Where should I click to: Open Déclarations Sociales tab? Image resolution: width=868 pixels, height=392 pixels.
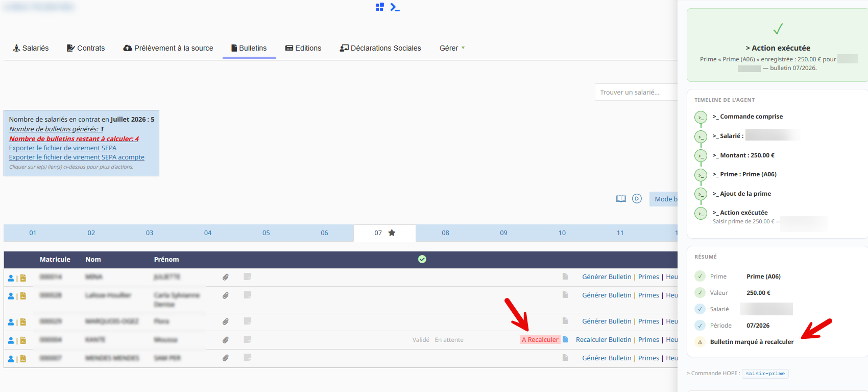pyautogui.click(x=380, y=48)
